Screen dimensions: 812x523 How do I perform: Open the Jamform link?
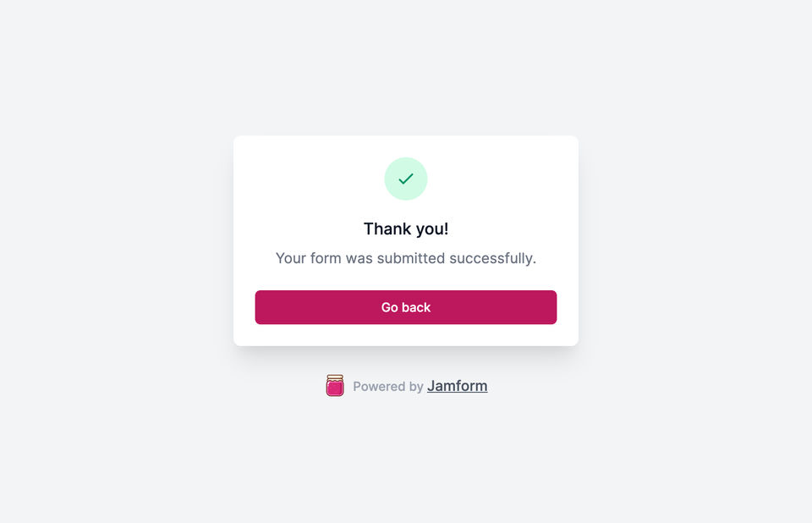(457, 386)
